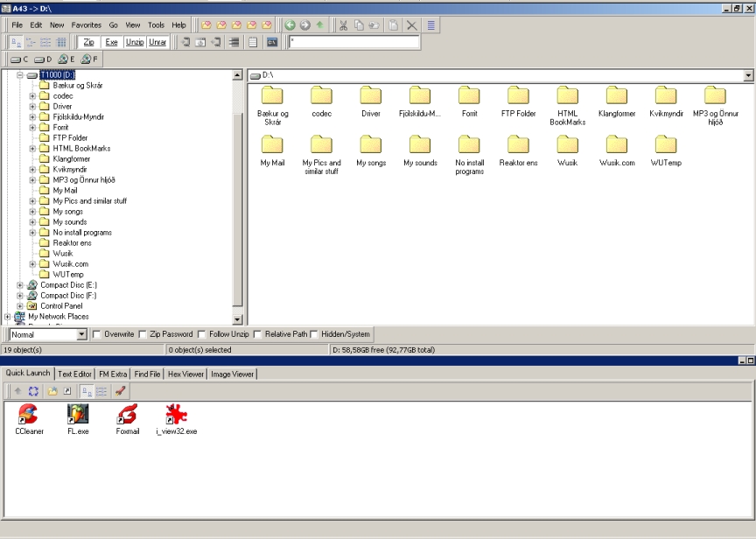
Task: Click the green Back navigation arrow
Action: pyautogui.click(x=290, y=25)
